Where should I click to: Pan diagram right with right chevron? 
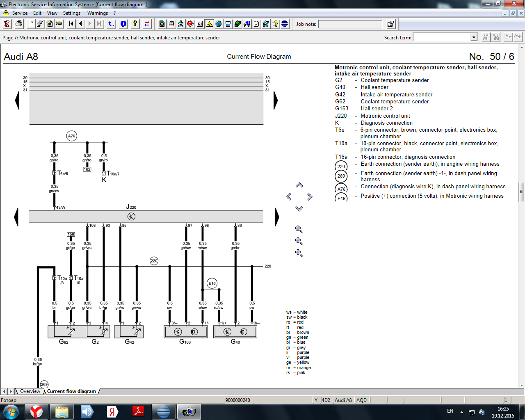tap(310, 197)
